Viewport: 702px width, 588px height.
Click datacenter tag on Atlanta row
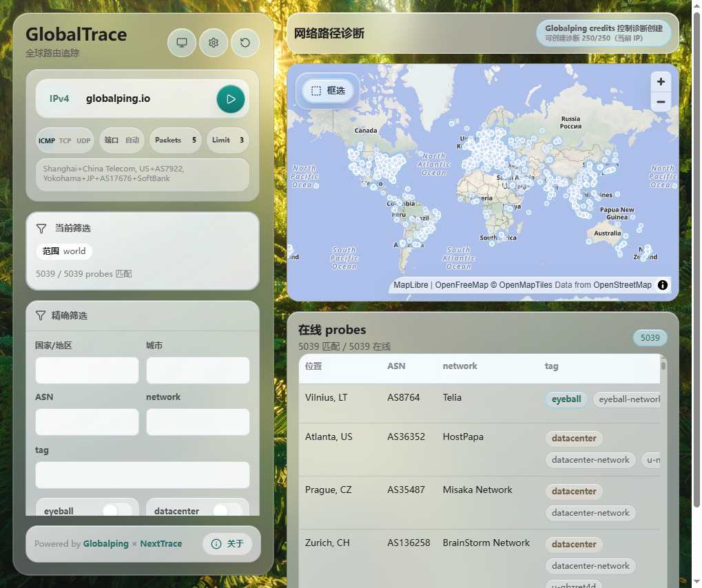point(573,438)
